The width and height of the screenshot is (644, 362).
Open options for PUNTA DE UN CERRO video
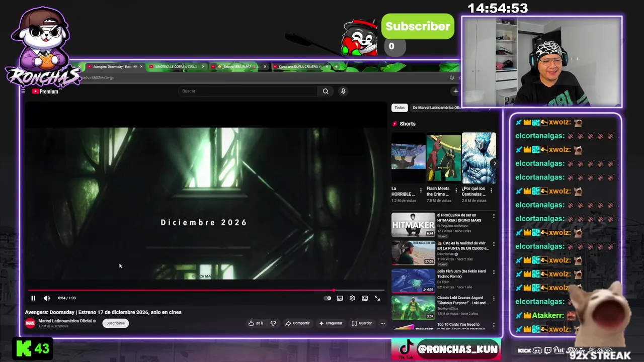[494, 244]
